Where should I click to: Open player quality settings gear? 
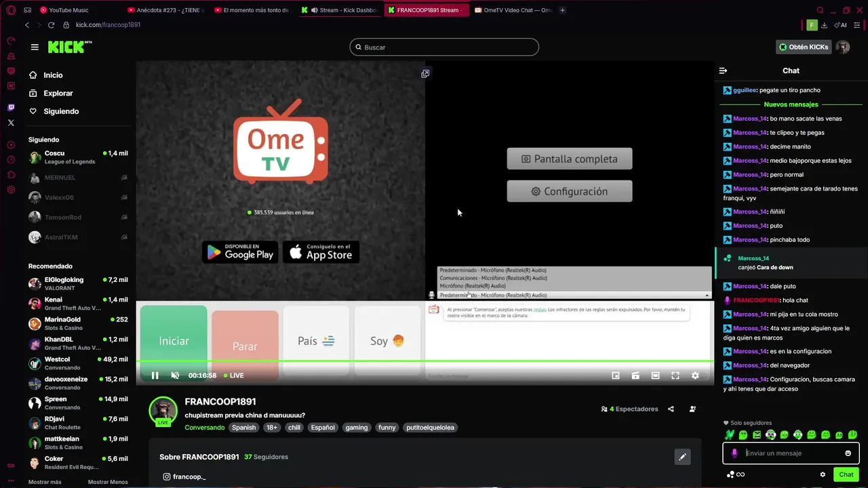click(x=695, y=375)
